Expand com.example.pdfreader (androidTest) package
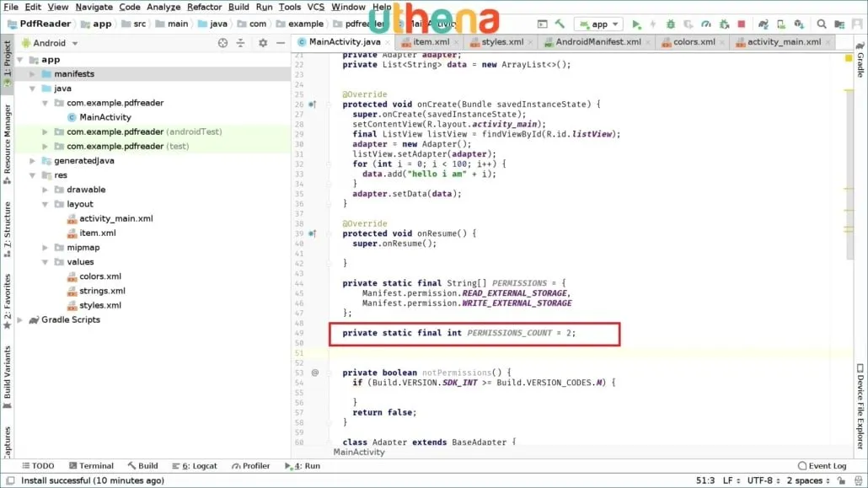This screenshot has width=868, height=488. 45,131
